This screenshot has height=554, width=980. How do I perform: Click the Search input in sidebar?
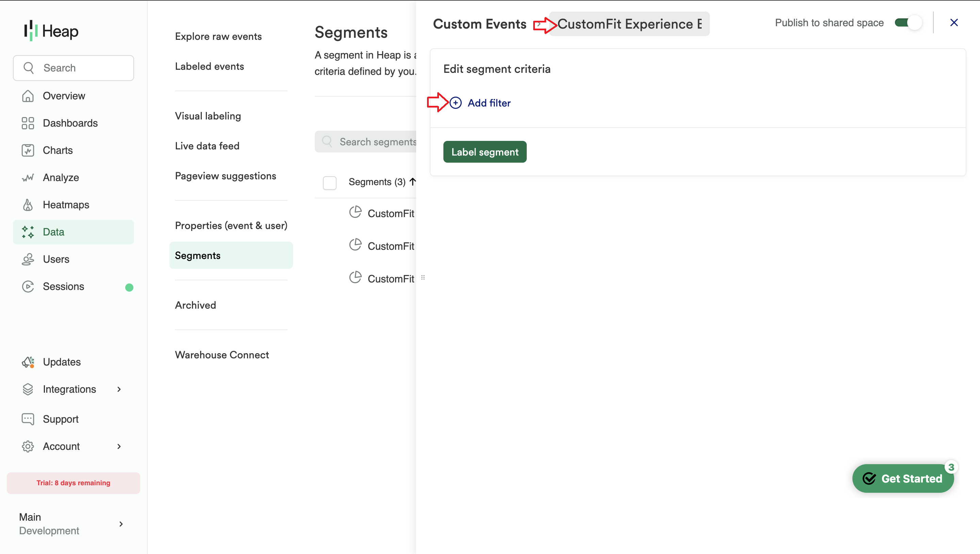point(73,68)
